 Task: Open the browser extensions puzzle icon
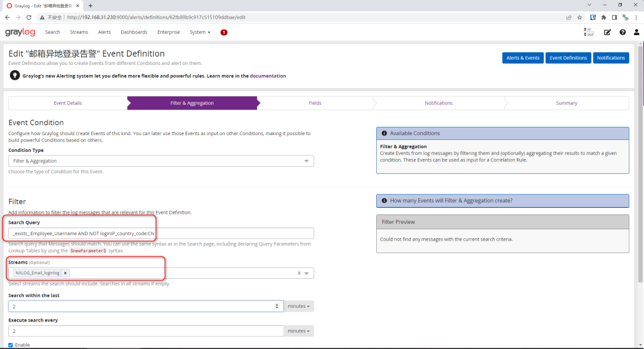[x=603, y=17]
